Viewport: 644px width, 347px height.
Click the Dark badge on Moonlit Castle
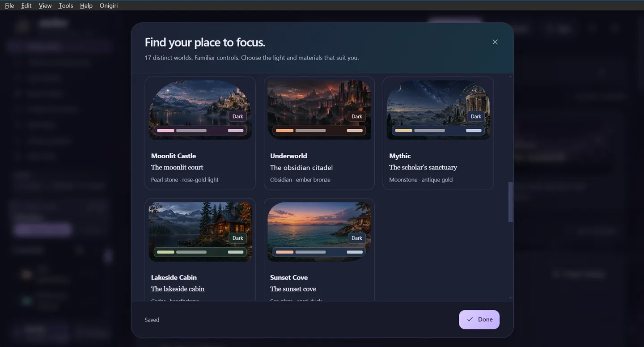[238, 116]
